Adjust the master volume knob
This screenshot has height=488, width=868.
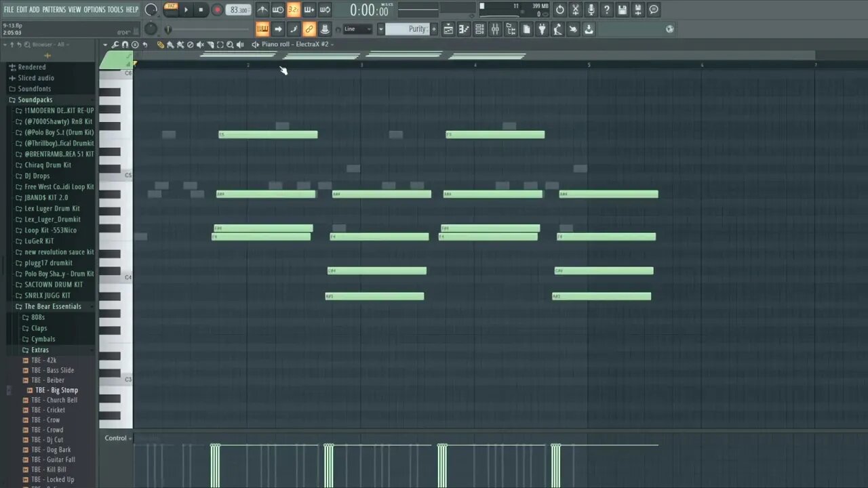(x=151, y=9)
